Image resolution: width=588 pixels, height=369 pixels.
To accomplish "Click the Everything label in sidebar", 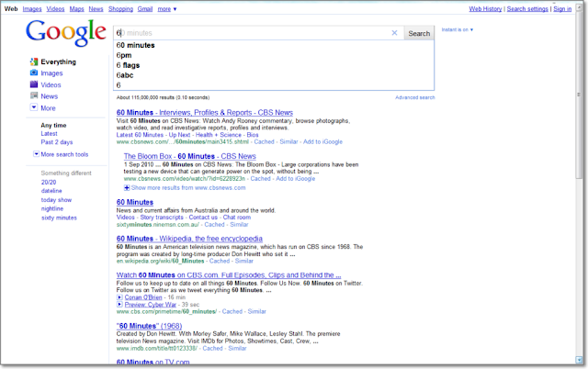I will coord(58,61).
